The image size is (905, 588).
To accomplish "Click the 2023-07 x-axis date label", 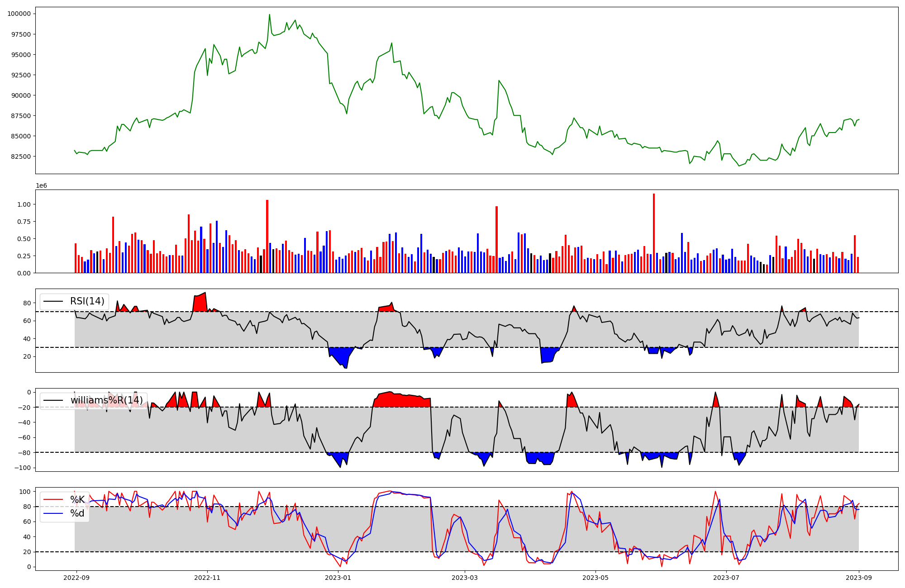I will [726, 578].
